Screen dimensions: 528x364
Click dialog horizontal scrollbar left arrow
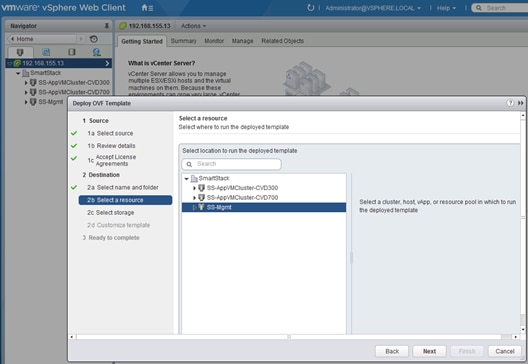[x=71, y=337]
